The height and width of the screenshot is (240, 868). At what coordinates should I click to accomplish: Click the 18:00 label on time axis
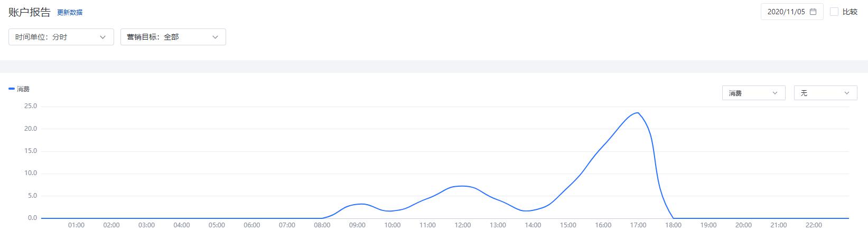click(673, 225)
